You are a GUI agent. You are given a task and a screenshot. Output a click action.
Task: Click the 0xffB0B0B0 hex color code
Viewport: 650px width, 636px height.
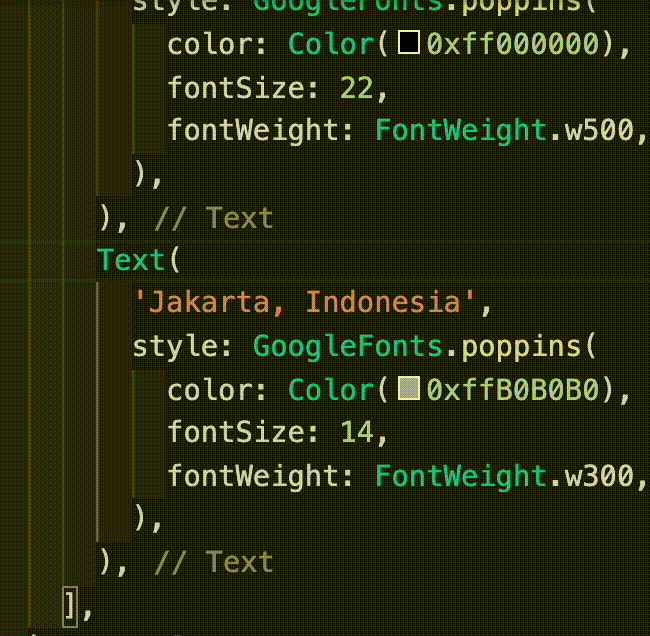(x=513, y=390)
